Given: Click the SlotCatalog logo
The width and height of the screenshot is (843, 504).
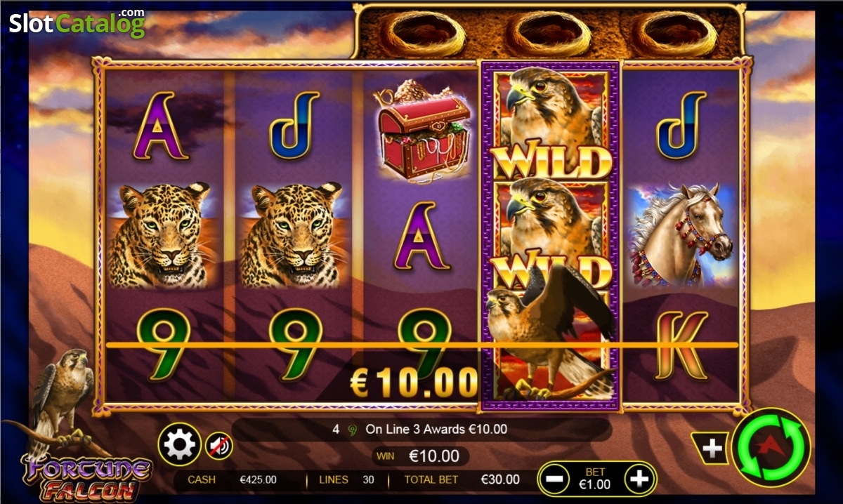Looking at the screenshot, I should (77, 23).
